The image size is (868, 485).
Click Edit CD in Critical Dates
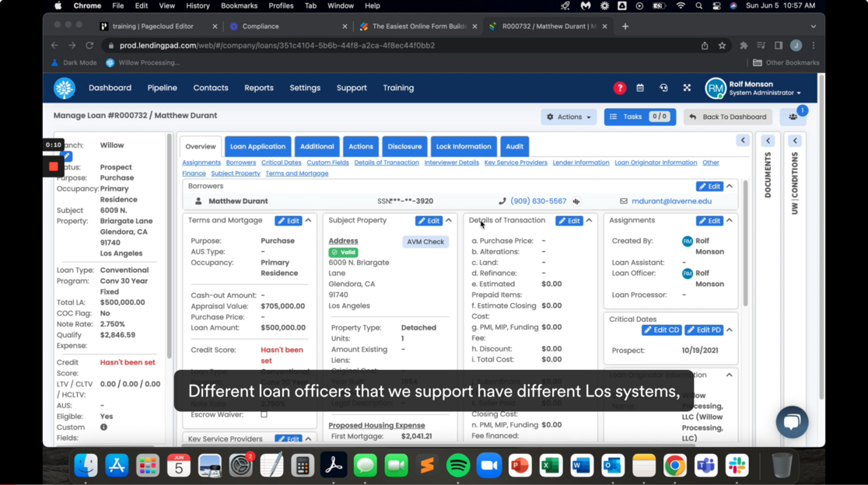[661, 330]
